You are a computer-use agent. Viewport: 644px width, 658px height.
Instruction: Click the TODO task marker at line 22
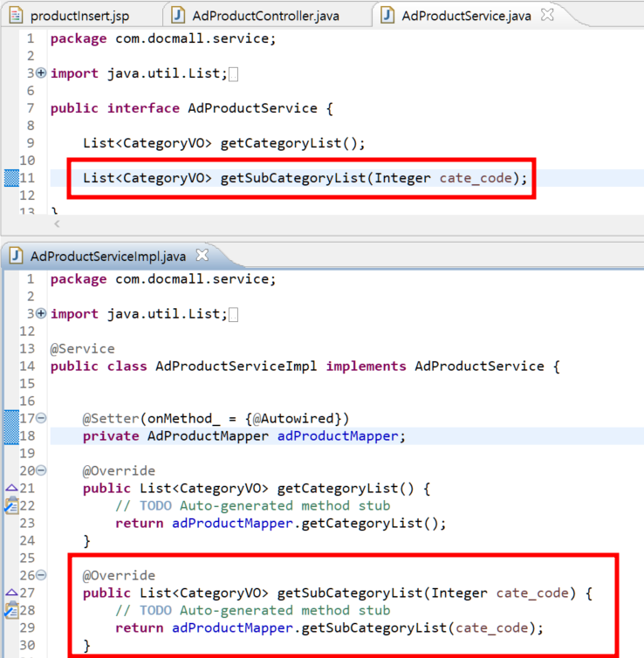[x=11, y=505]
